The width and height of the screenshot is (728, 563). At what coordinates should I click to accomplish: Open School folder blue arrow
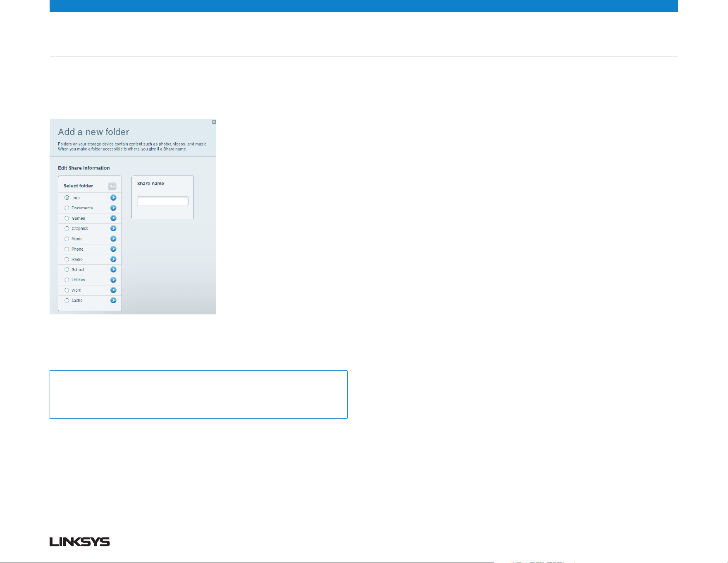tap(113, 270)
